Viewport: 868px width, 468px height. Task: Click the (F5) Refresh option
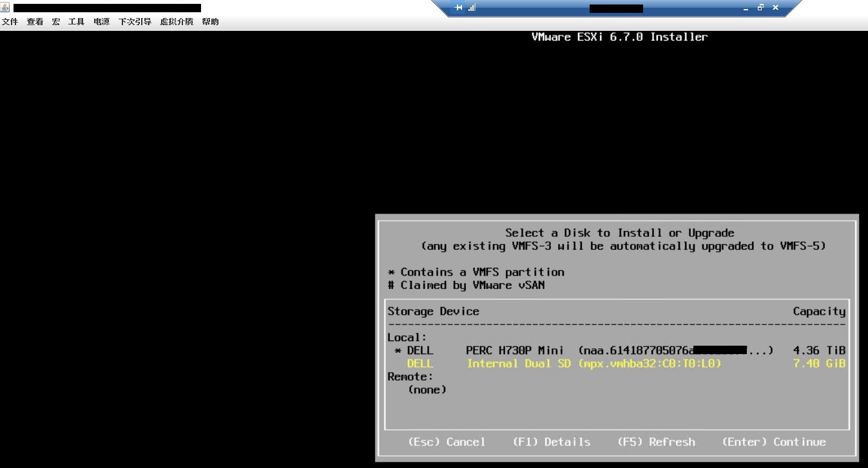click(656, 442)
